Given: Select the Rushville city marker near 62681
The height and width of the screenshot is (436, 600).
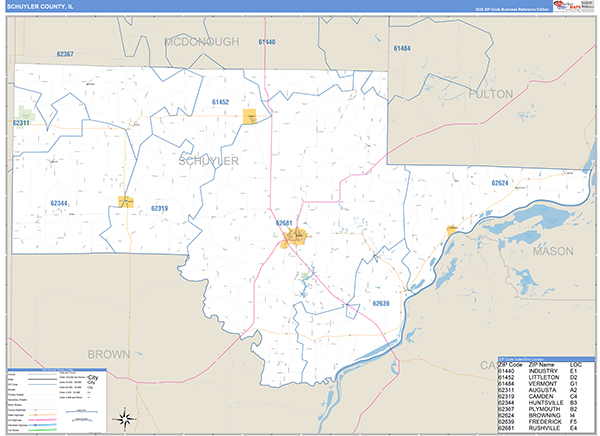Looking at the screenshot, I should coord(294,237).
